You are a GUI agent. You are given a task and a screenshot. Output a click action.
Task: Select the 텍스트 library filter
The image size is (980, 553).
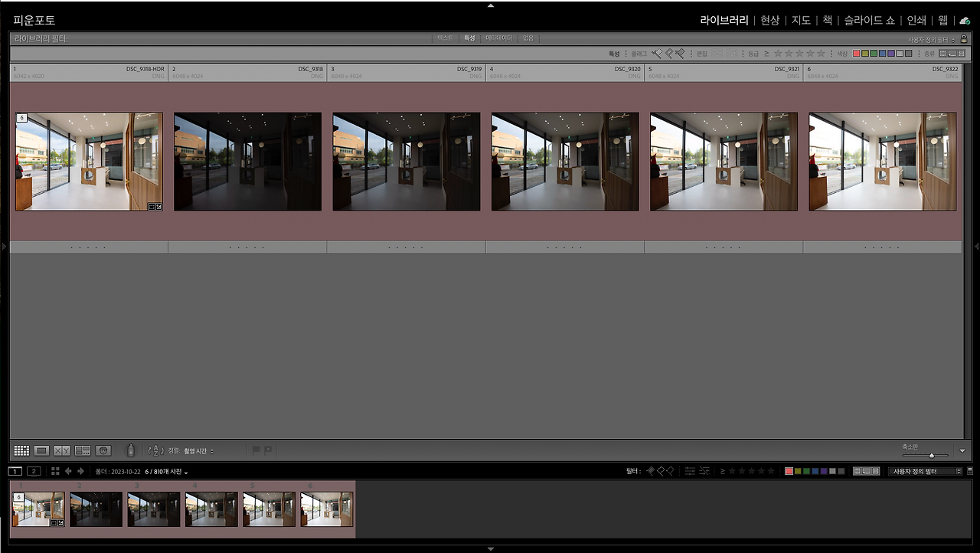(x=445, y=38)
